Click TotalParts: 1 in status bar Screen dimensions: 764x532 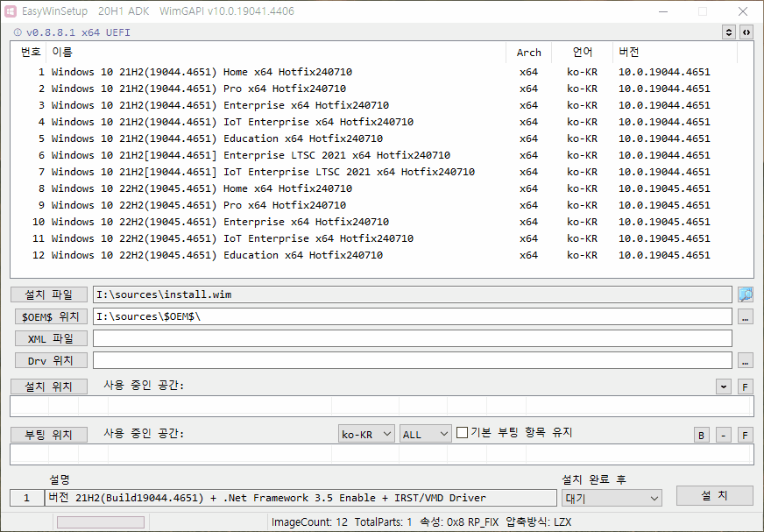[x=383, y=522]
